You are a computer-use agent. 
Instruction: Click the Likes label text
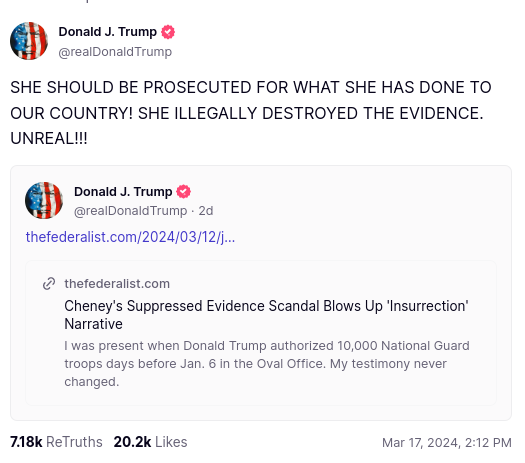coord(171,442)
